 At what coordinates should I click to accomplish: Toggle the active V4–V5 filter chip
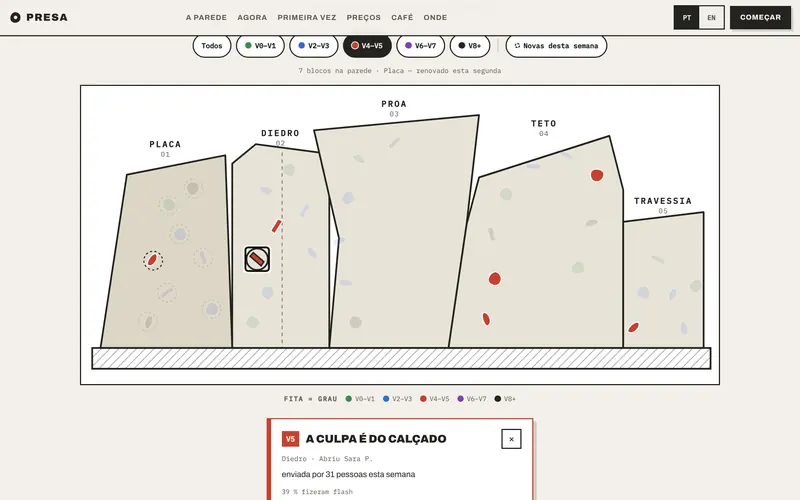pyautogui.click(x=367, y=46)
